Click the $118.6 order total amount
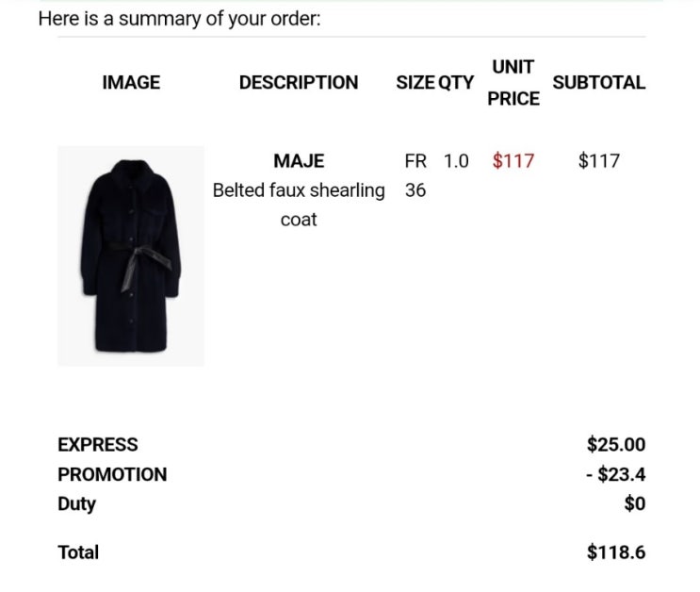This screenshot has width=700, height=592. point(616,552)
